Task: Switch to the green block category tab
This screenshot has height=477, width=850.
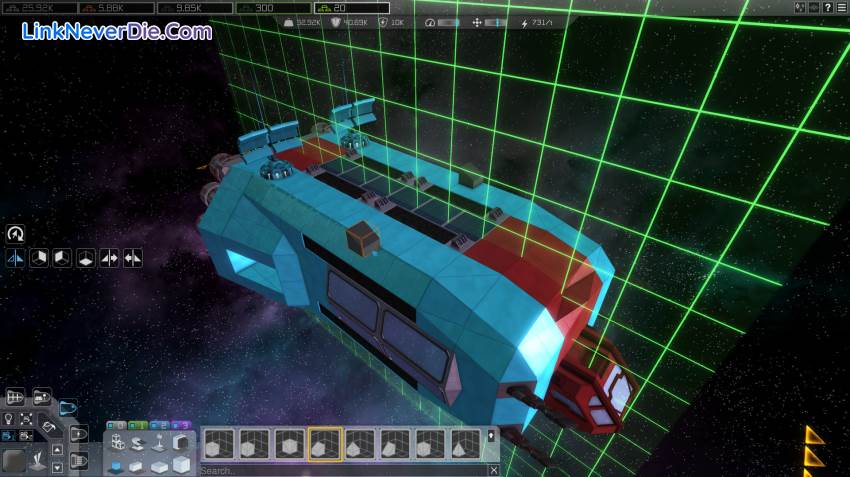Action: coord(135,425)
